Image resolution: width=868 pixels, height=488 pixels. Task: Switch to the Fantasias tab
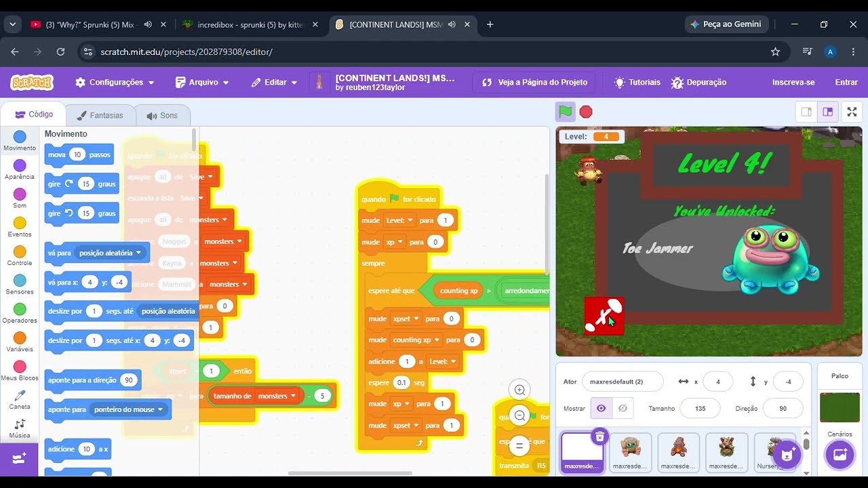coord(100,115)
